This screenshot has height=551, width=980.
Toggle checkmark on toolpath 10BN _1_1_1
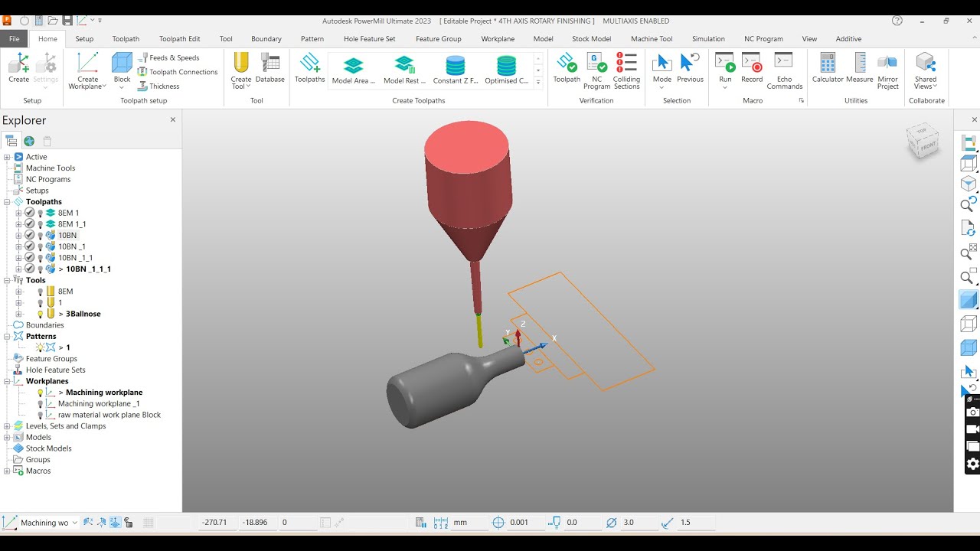(x=29, y=269)
